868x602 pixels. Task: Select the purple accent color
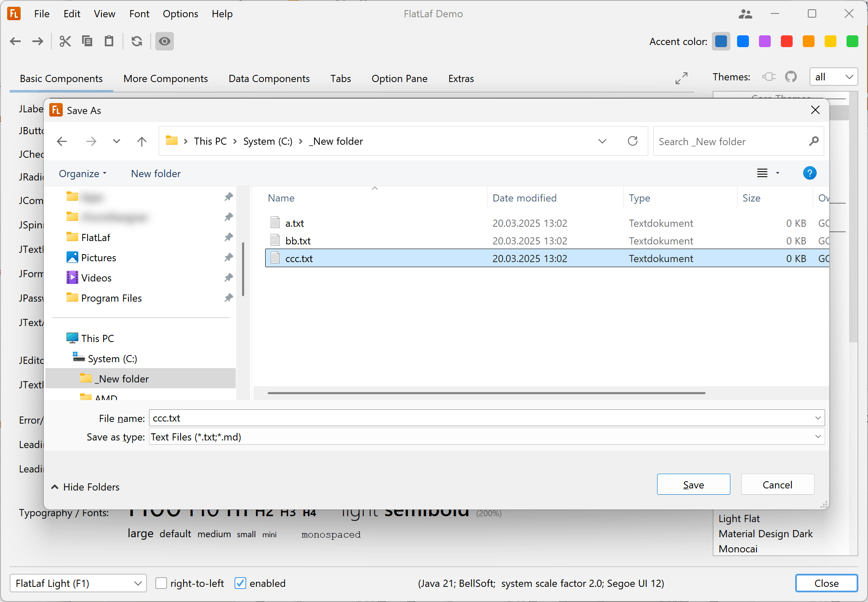765,41
